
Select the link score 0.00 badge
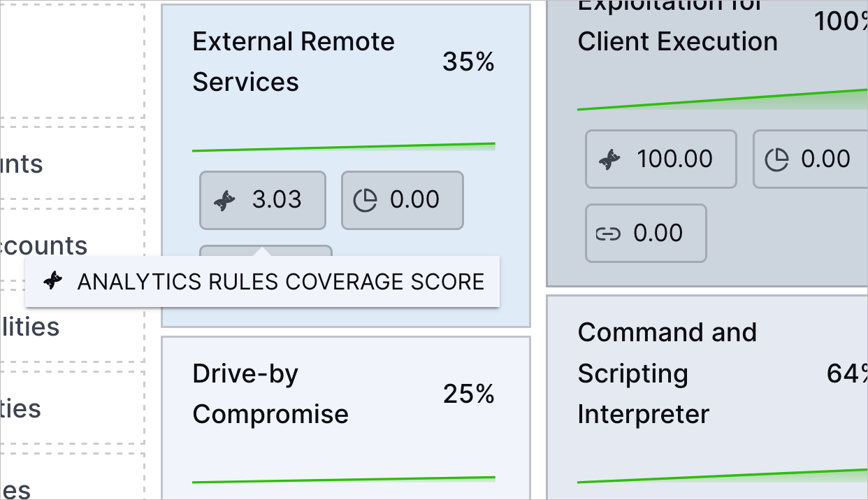point(646,233)
